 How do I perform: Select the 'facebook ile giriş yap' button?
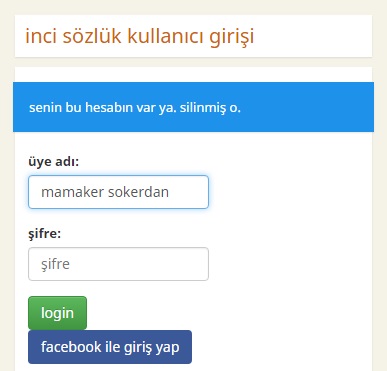coord(110,347)
